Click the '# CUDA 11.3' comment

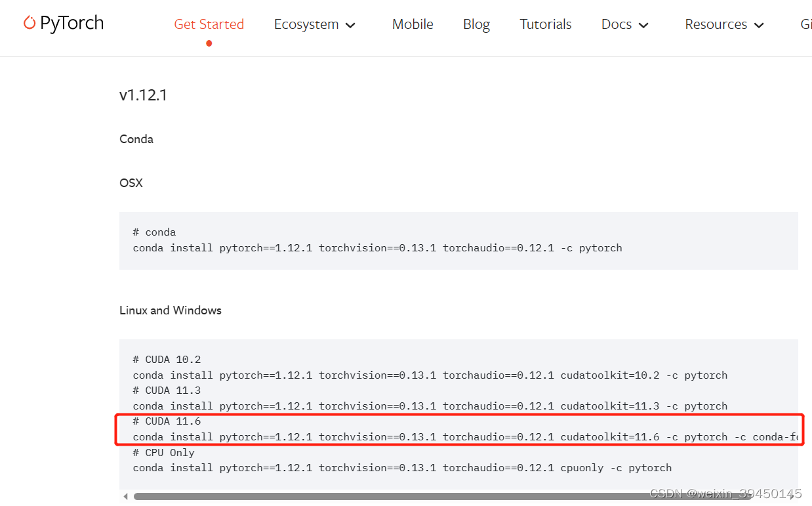point(167,390)
